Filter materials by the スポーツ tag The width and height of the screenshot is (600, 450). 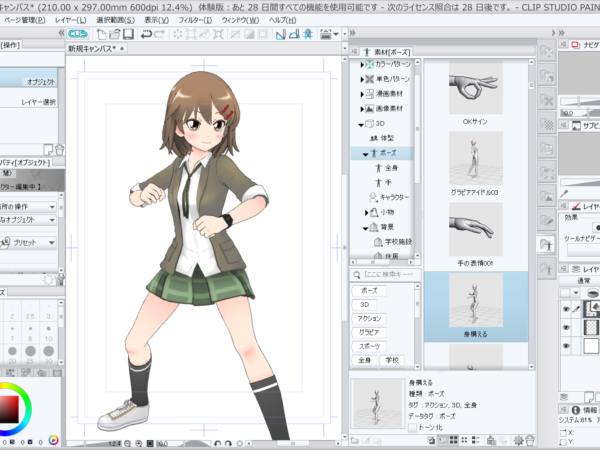(x=369, y=346)
